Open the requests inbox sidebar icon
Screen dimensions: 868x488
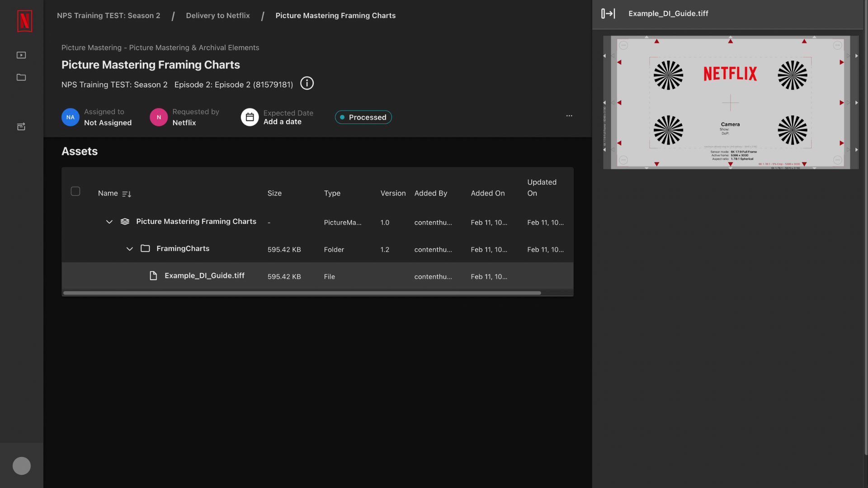21,127
